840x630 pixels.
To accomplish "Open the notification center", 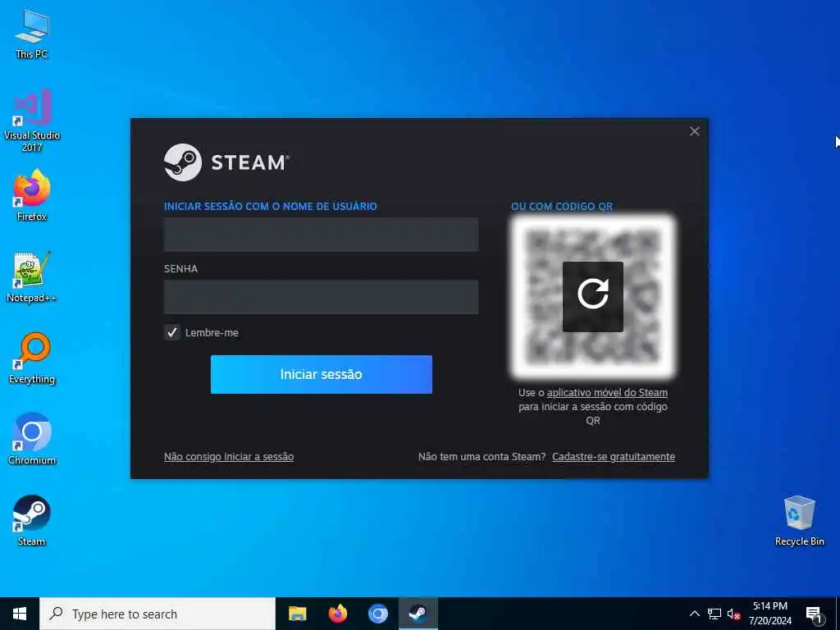I will pos(814,614).
